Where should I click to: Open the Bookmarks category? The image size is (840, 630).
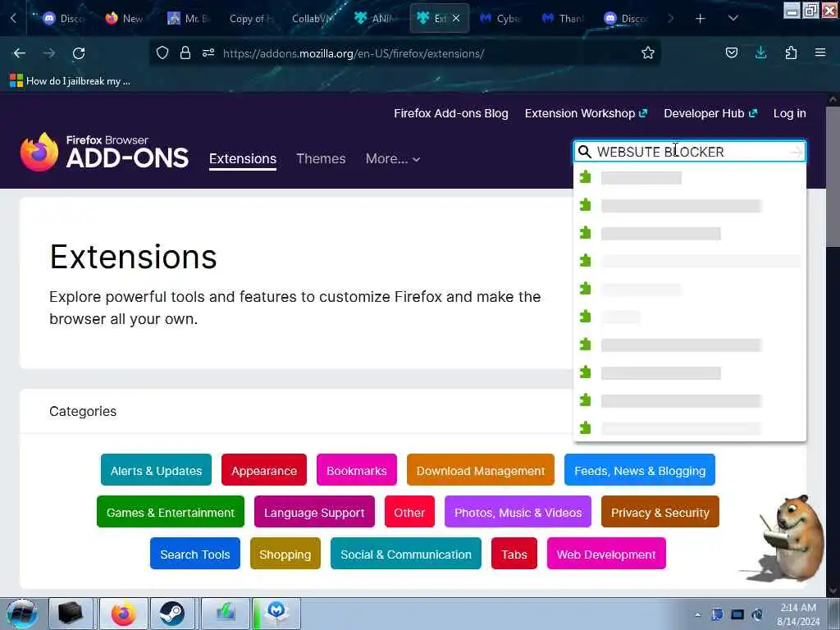tap(357, 470)
